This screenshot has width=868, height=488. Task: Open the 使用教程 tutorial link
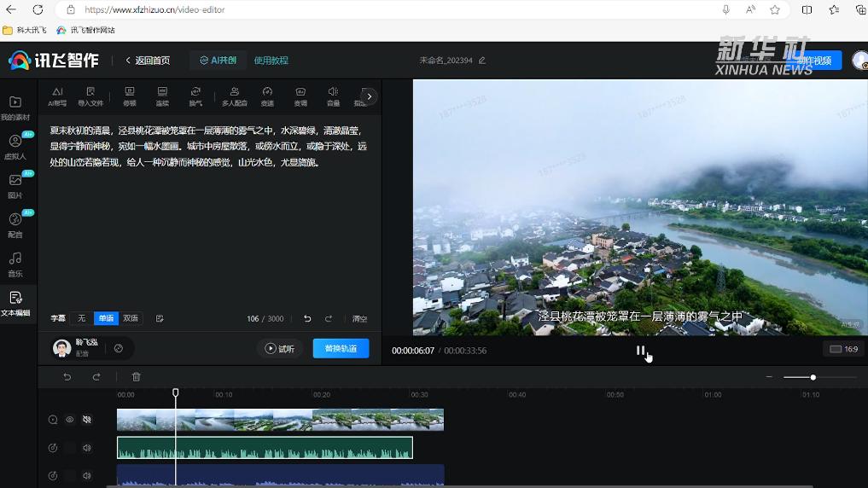click(271, 61)
